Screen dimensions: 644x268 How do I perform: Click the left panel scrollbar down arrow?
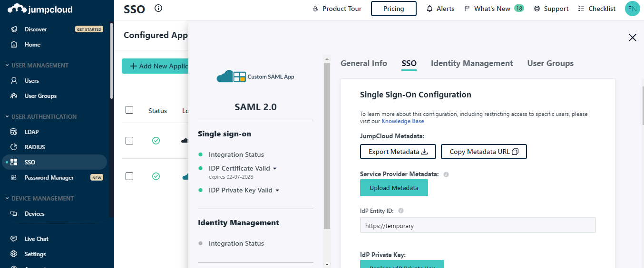click(x=327, y=264)
